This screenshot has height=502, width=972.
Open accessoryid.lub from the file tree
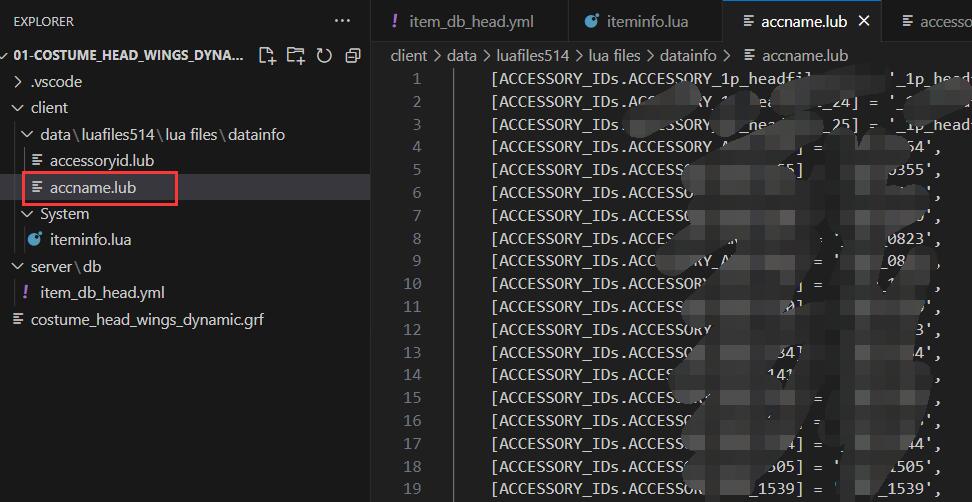point(101,161)
